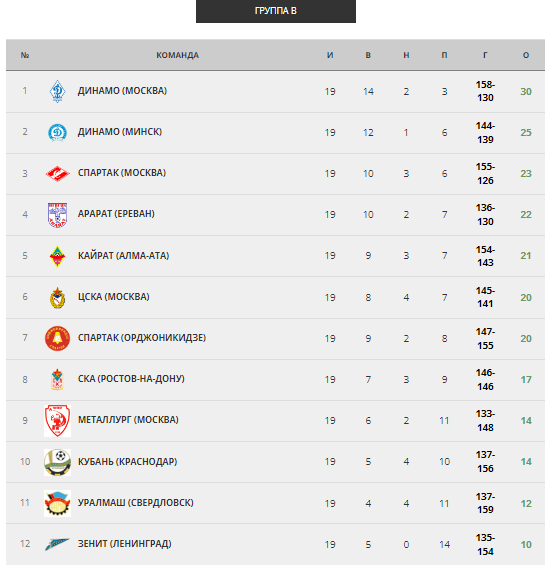Click the Кубань (Краснодар) team logo
The width and height of the screenshot is (552, 568).
click(57, 462)
